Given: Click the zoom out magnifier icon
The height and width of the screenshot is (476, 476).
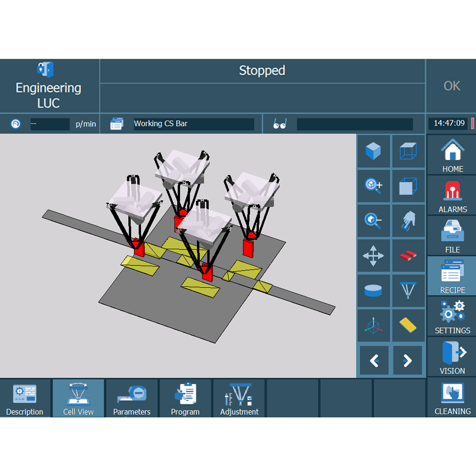Looking at the screenshot, I should point(373,221).
